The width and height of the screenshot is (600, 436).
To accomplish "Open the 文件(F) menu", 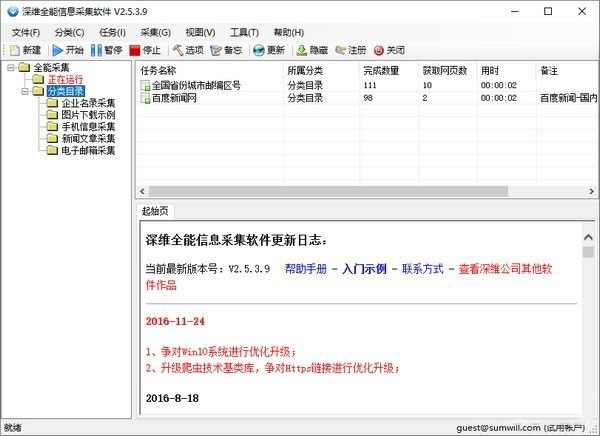I will pyautogui.click(x=26, y=33).
